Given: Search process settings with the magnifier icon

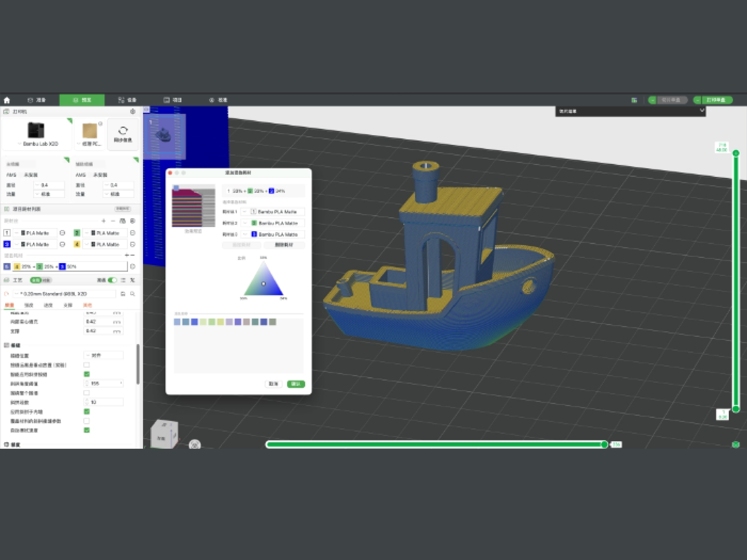Looking at the screenshot, I should click(x=133, y=294).
